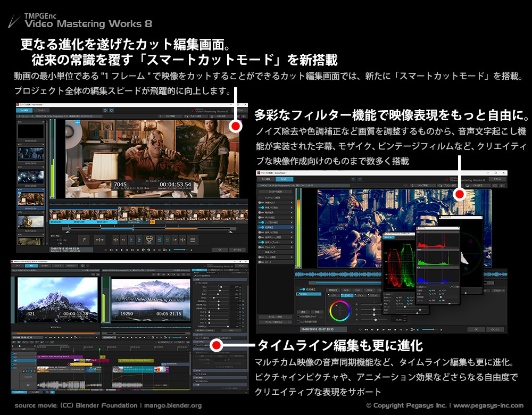Viewport: 532px width, 415px height.
Task: Select YUV tab in color correction panel
Action: pos(358,290)
